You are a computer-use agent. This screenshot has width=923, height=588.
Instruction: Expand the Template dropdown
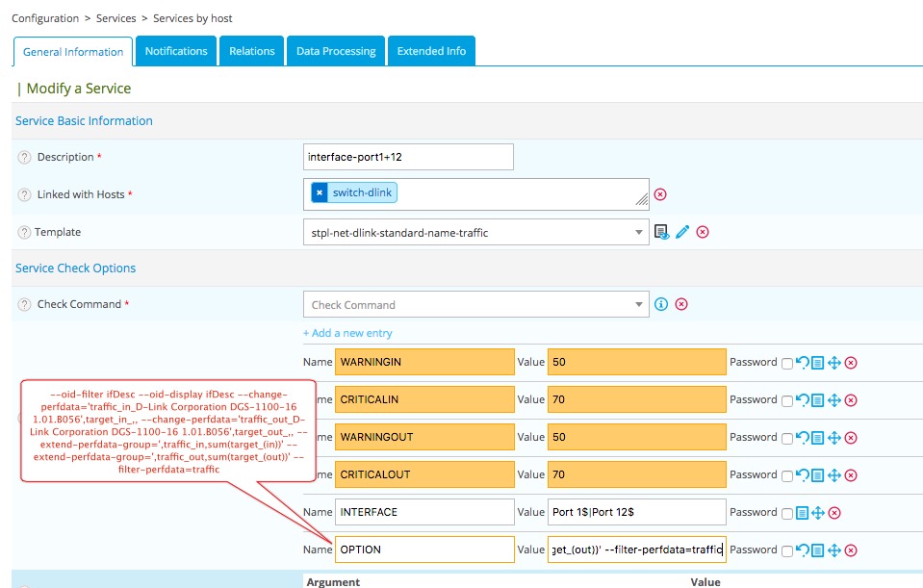coord(640,232)
